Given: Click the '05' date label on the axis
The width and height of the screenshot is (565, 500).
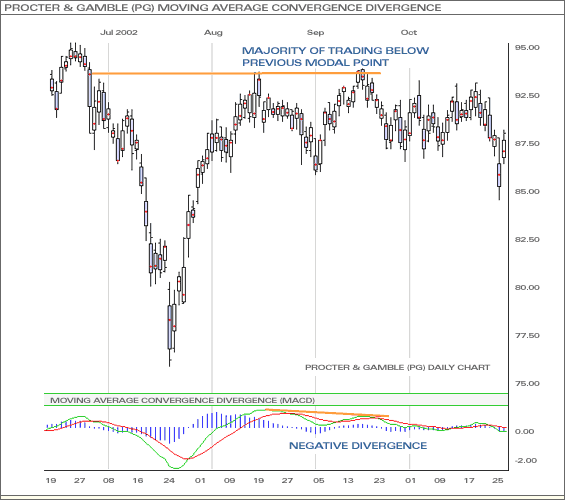Looking at the screenshot, I should click(x=319, y=481).
